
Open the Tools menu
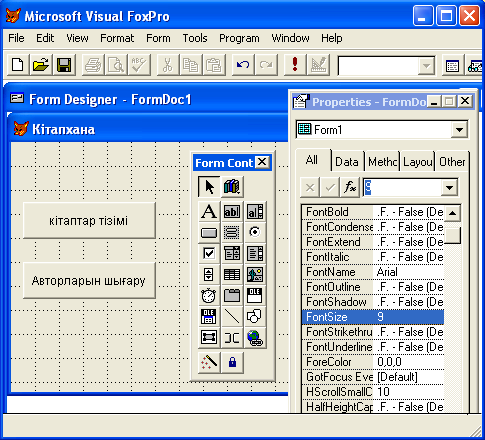[195, 38]
